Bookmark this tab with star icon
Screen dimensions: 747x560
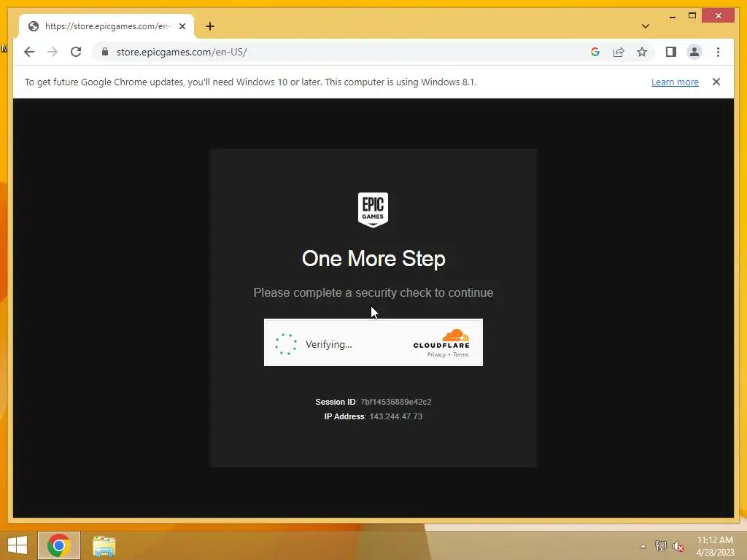tap(642, 52)
